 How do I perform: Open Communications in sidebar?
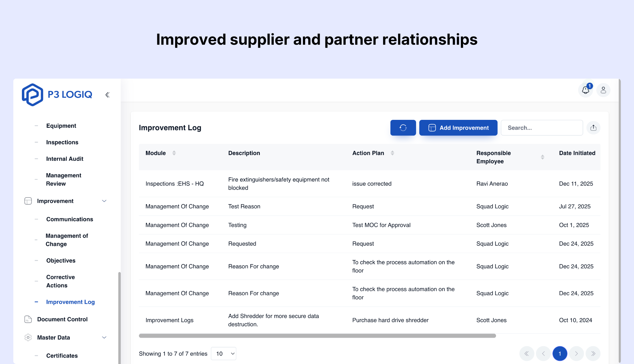(70, 219)
